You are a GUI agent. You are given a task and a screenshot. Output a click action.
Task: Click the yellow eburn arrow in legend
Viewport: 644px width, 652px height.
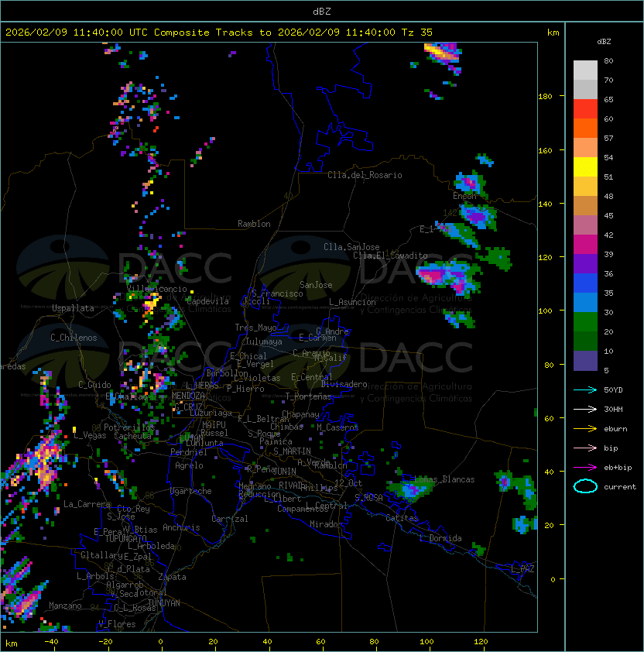tap(585, 429)
